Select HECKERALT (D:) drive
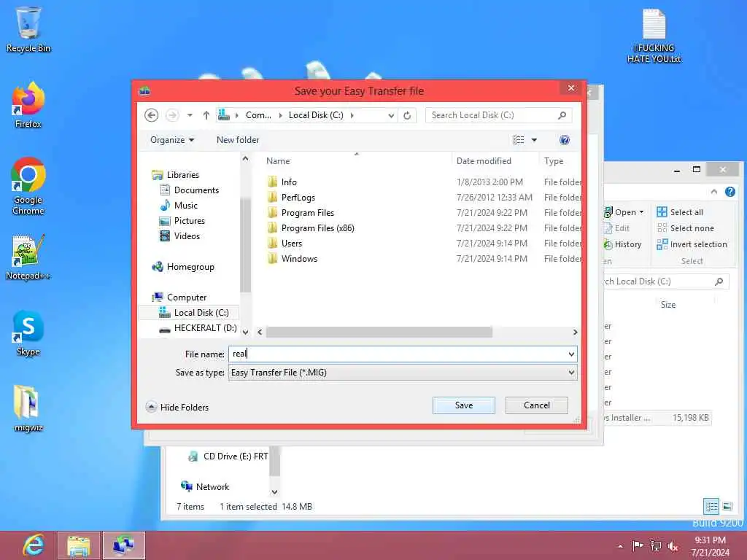This screenshot has height=560, width=747. [x=197, y=328]
